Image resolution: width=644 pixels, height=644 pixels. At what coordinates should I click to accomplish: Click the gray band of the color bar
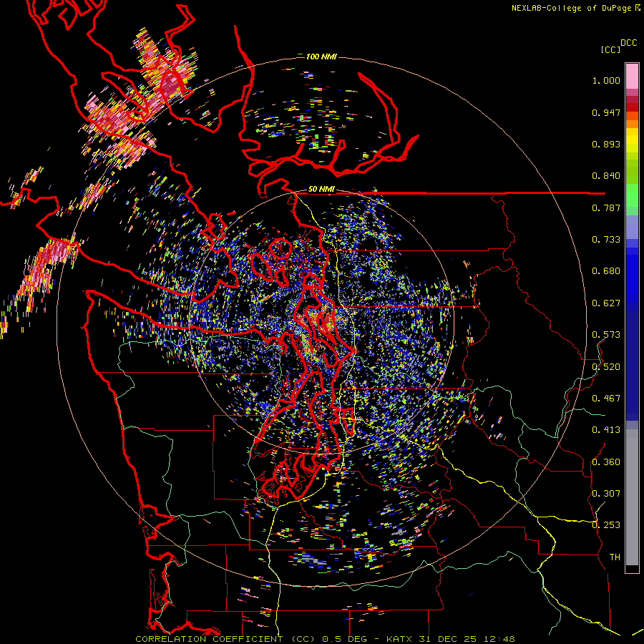[632, 497]
